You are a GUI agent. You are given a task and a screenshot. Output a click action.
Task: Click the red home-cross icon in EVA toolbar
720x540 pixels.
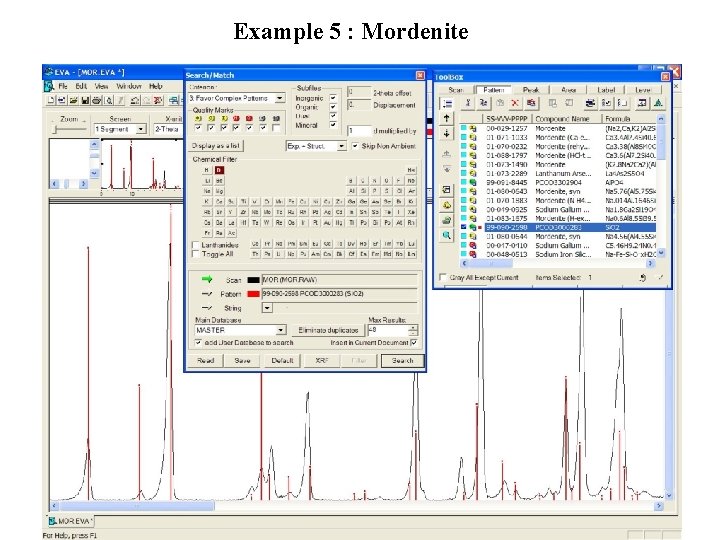(158, 100)
